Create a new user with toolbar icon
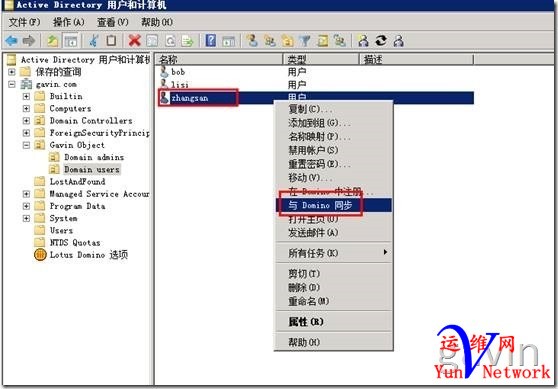Screen dimensions: 558x389 (x=252, y=41)
